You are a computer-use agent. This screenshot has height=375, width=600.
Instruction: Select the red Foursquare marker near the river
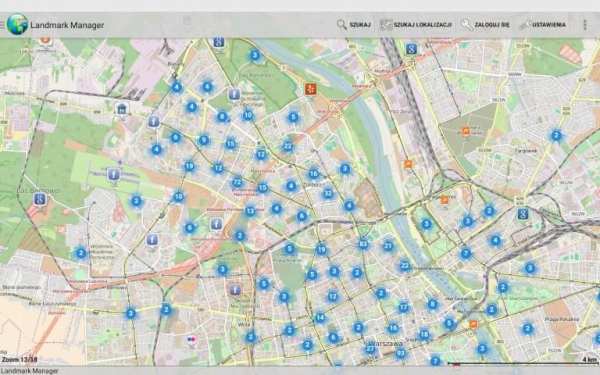pos(310,89)
